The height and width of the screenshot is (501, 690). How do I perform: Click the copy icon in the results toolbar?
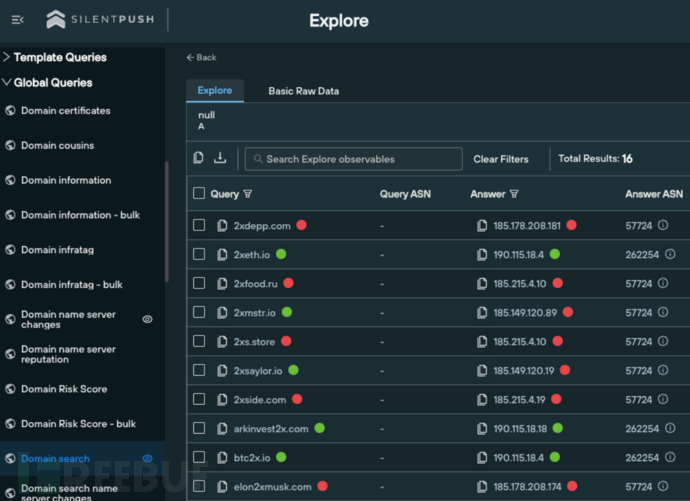tap(199, 158)
